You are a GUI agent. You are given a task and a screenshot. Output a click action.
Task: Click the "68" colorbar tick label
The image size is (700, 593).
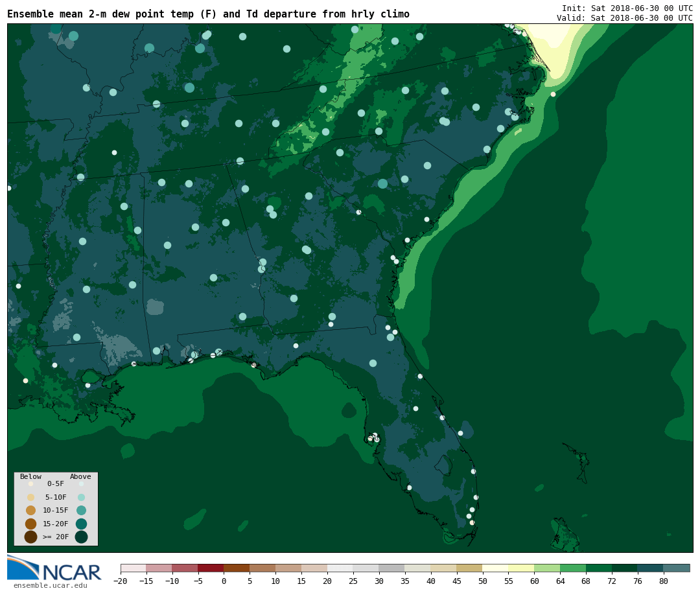coord(586,581)
